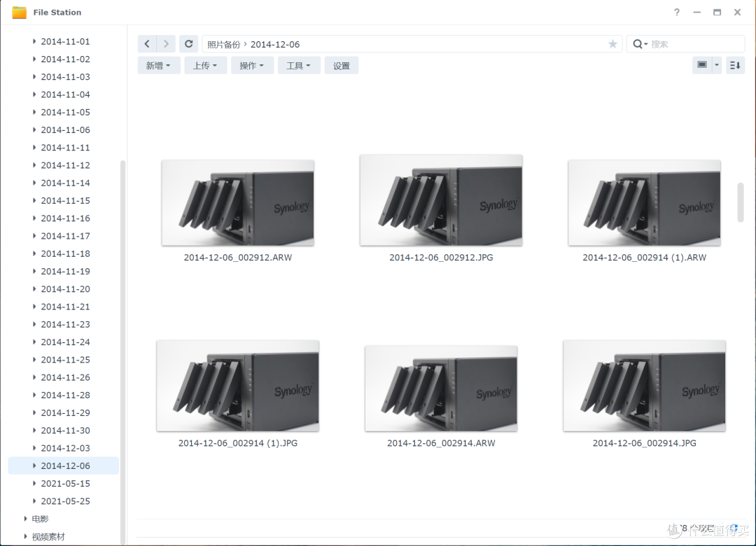The height and width of the screenshot is (546, 756).
Task: Open the 2014-11-17 folder in tree
Action: [x=65, y=236]
